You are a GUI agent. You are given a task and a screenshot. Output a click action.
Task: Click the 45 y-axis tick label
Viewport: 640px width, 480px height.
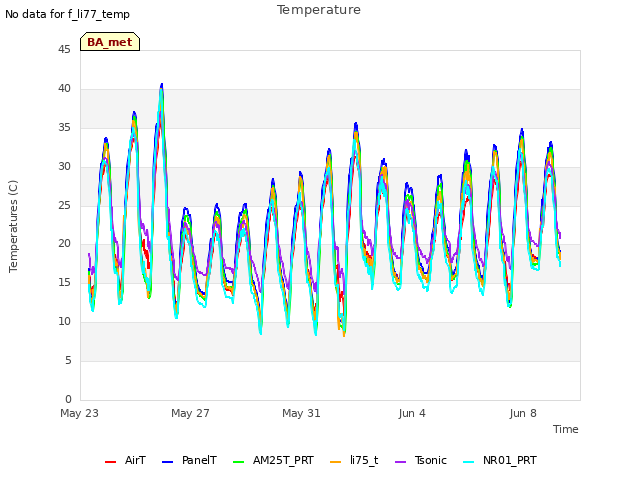(64, 50)
